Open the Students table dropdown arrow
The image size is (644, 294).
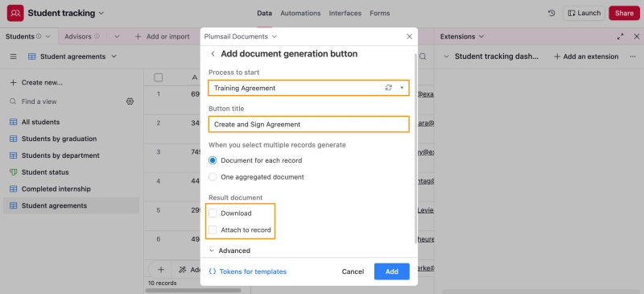coord(47,36)
